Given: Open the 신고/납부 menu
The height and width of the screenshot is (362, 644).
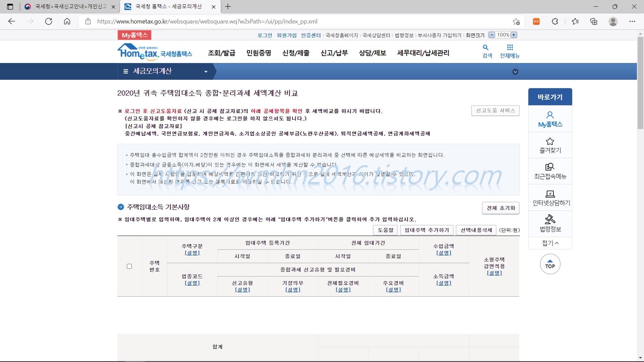Looking at the screenshot, I should click(x=334, y=53).
